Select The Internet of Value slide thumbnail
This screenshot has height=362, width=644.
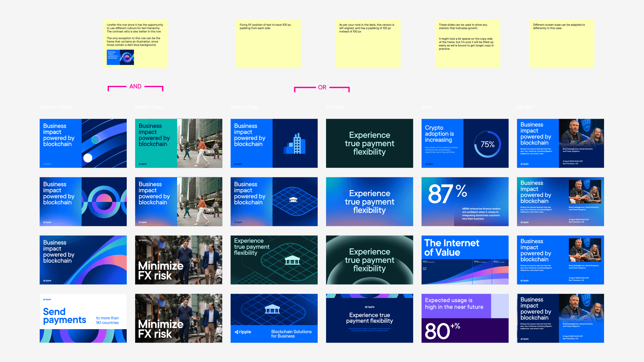click(x=465, y=260)
